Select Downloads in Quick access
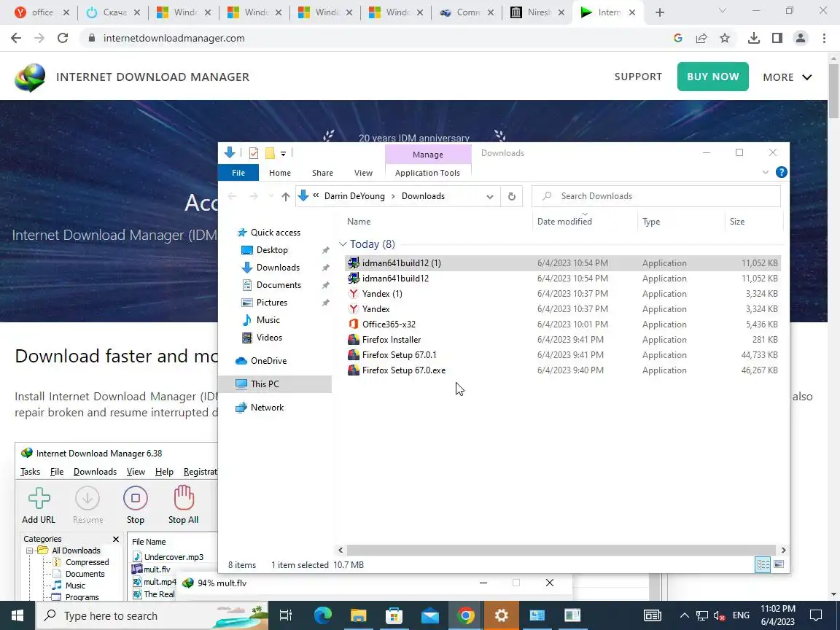This screenshot has height=630, width=840. (x=278, y=268)
